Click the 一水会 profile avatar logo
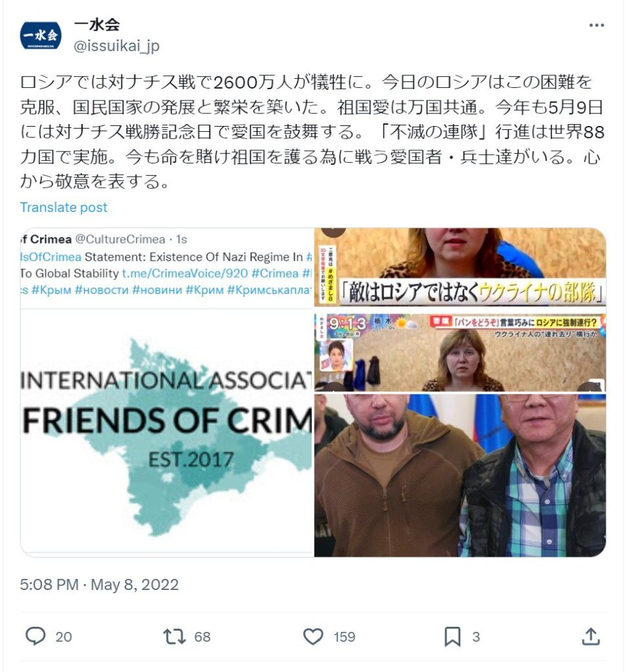The width and height of the screenshot is (635, 672). (x=40, y=35)
